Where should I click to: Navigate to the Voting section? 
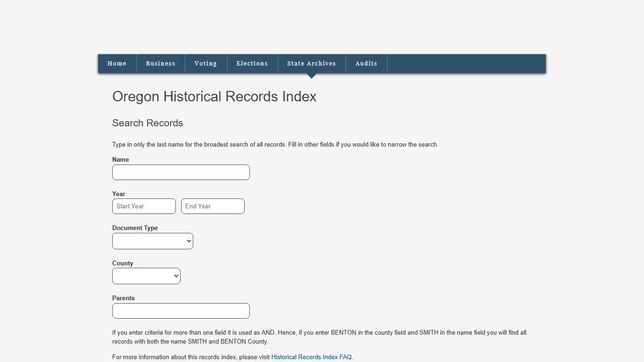(206, 64)
